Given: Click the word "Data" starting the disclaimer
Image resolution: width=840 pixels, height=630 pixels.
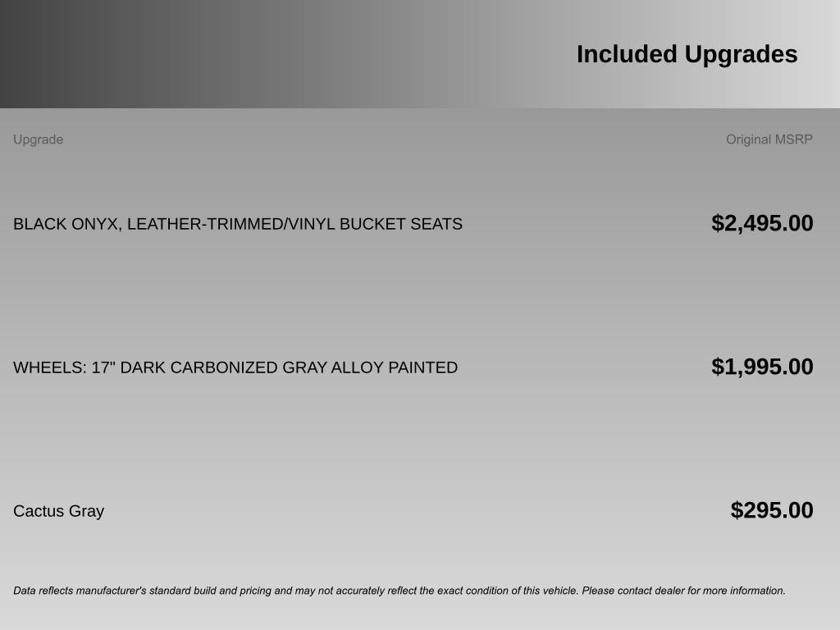Looking at the screenshot, I should coord(25,591).
